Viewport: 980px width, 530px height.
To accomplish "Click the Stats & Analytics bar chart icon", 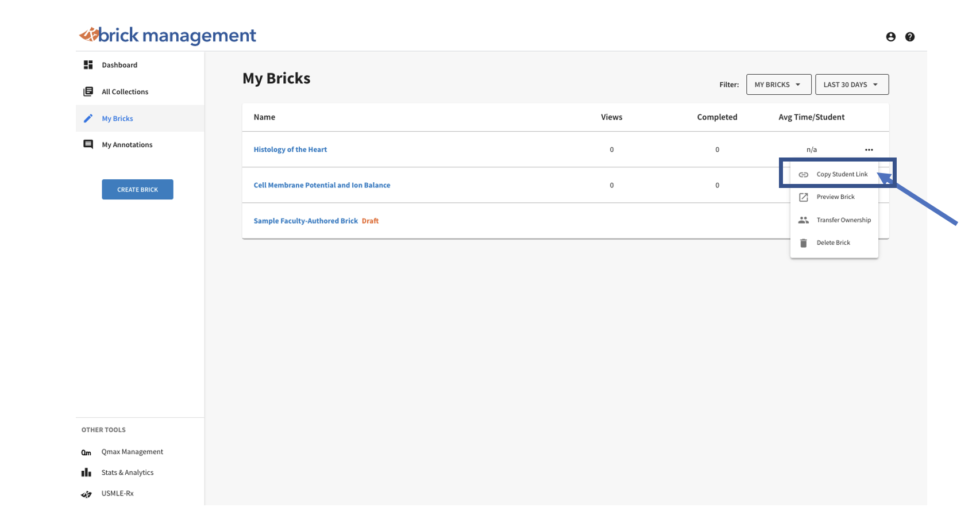I will click(x=86, y=473).
